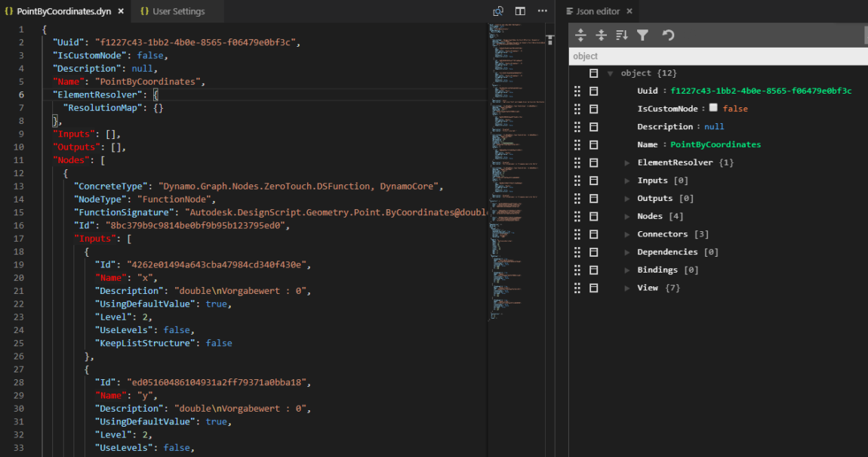Open actions menu for Outputs row
This screenshot has height=457, width=868.
[593, 199]
